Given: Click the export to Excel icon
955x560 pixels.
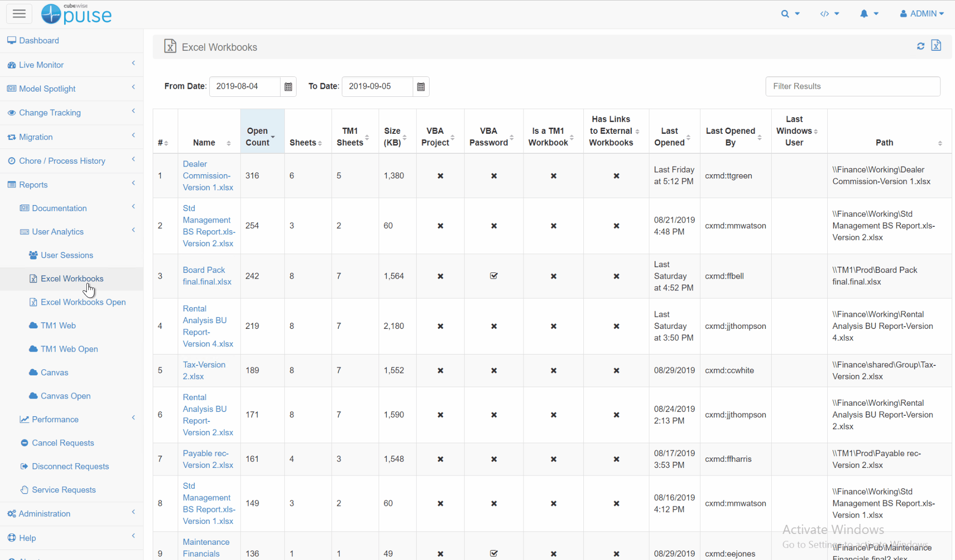Looking at the screenshot, I should click(936, 46).
